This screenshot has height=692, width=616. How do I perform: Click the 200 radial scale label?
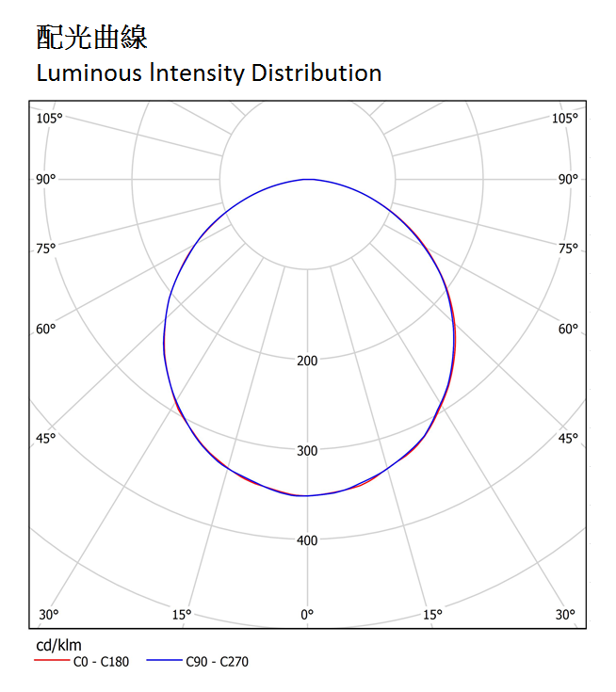[x=307, y=361]
